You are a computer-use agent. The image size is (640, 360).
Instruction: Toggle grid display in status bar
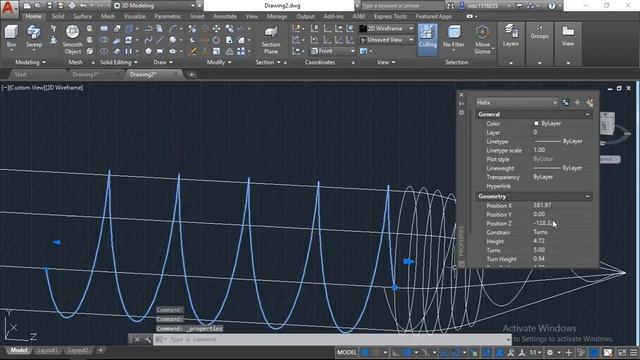[364, 352]
